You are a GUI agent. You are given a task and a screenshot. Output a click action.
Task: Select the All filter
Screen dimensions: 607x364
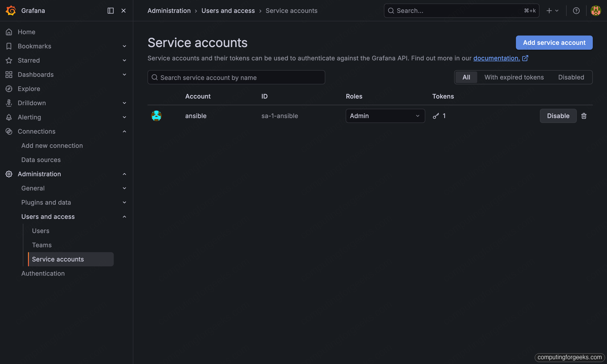click(466, 77)
